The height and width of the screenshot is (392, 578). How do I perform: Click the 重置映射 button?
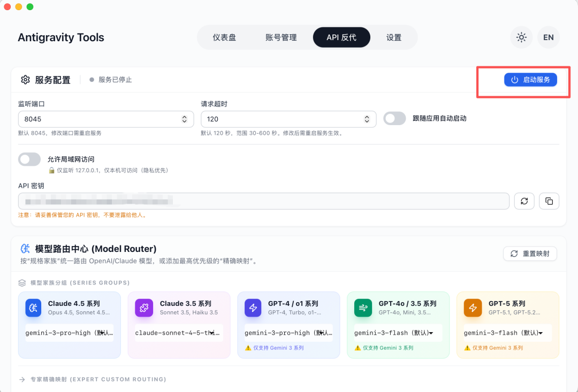coord(530,253)
